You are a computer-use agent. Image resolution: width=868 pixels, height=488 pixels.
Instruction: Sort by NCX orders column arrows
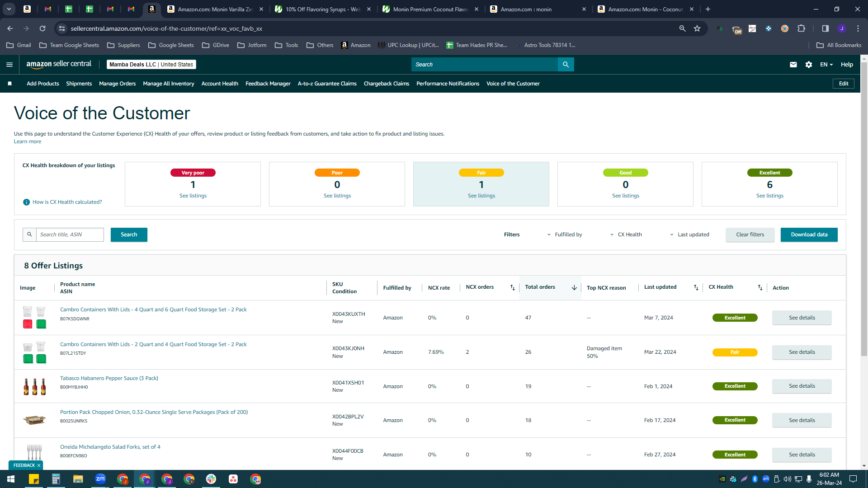pos(513,287)
